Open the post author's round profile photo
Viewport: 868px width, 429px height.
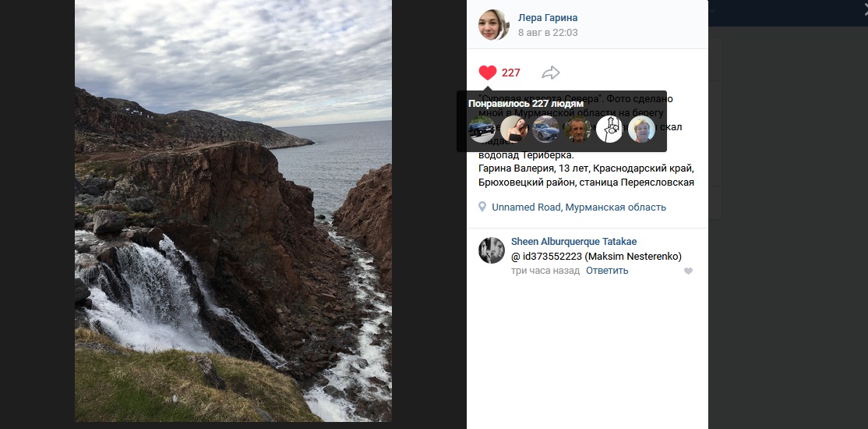(x=493, y=25)
